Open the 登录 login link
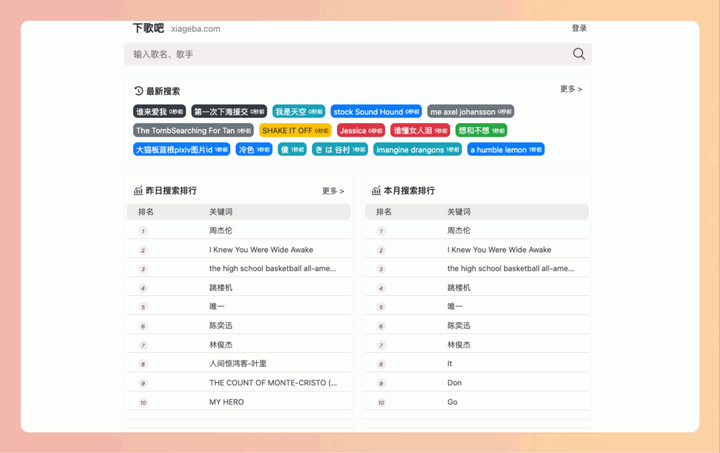 (x=579, y=28)
